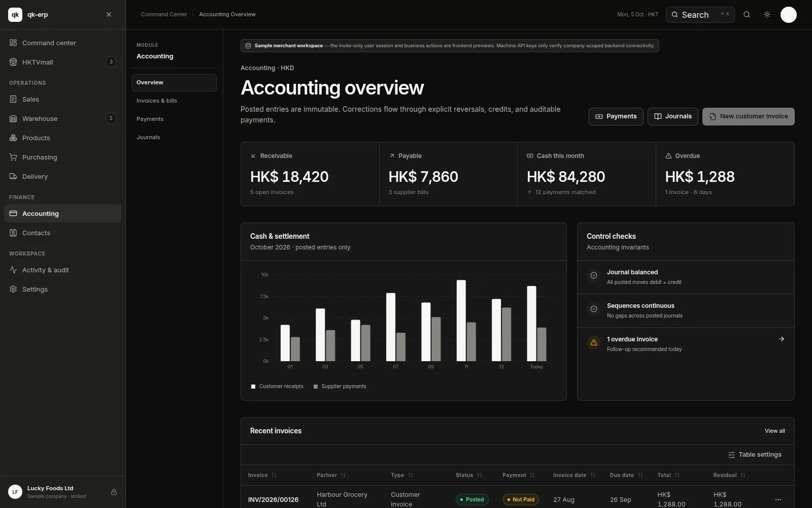Sort table by Due date column
The image size is (812, 508).
626,475
